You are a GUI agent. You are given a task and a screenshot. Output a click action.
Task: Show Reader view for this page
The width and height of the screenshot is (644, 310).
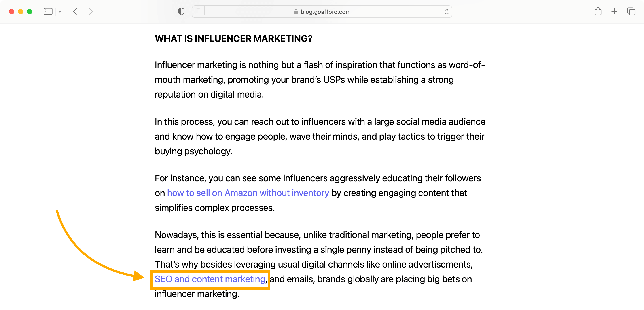point(198,11)
